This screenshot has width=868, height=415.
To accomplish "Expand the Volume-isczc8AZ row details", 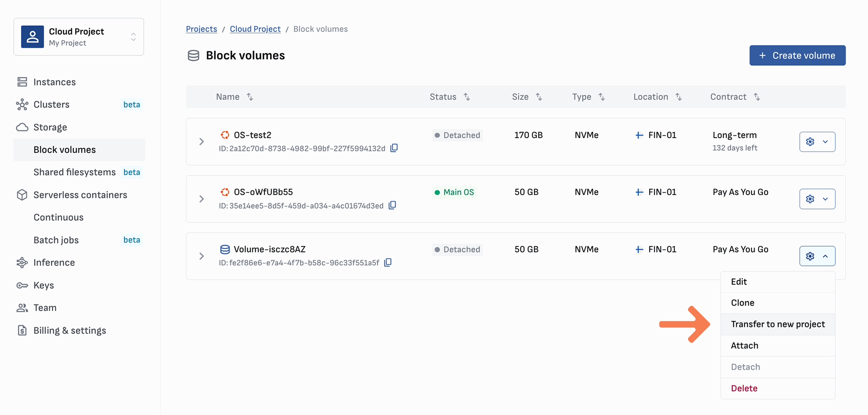I will [201, 256].
